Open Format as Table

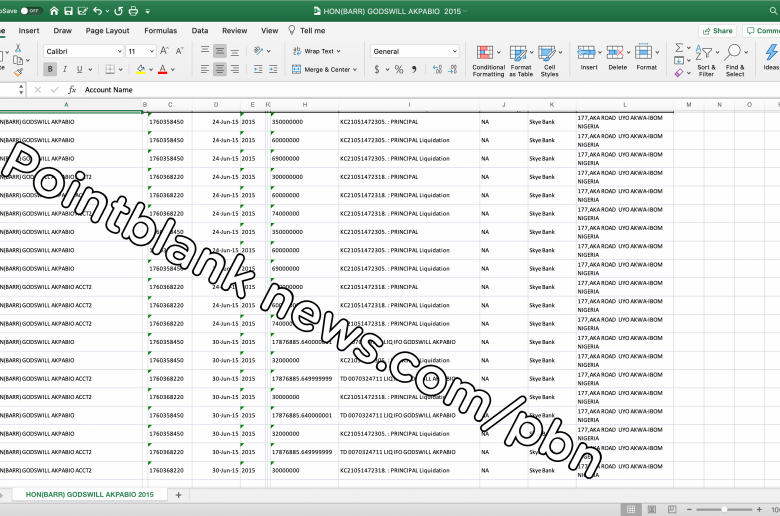point(521,61)
